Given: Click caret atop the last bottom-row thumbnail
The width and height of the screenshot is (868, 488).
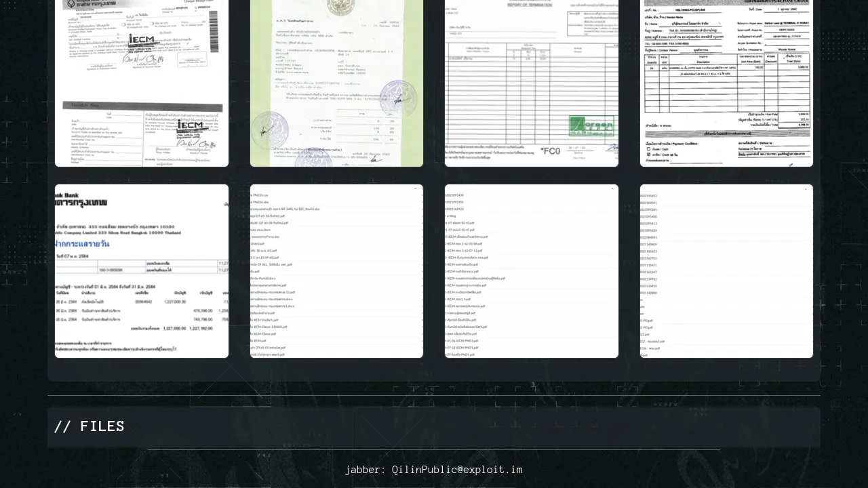Looking at the screenshot, I should click(x=806, y=188).
